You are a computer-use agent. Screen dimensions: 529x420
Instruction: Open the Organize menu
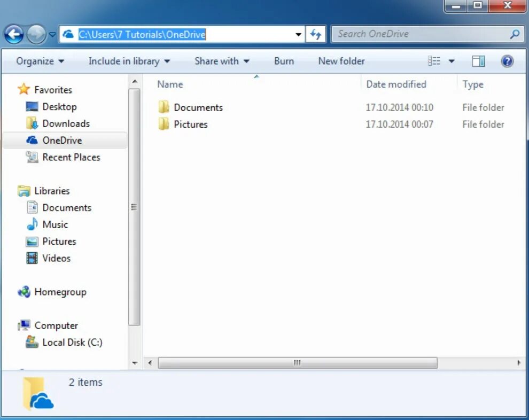(x=40, y=61)
